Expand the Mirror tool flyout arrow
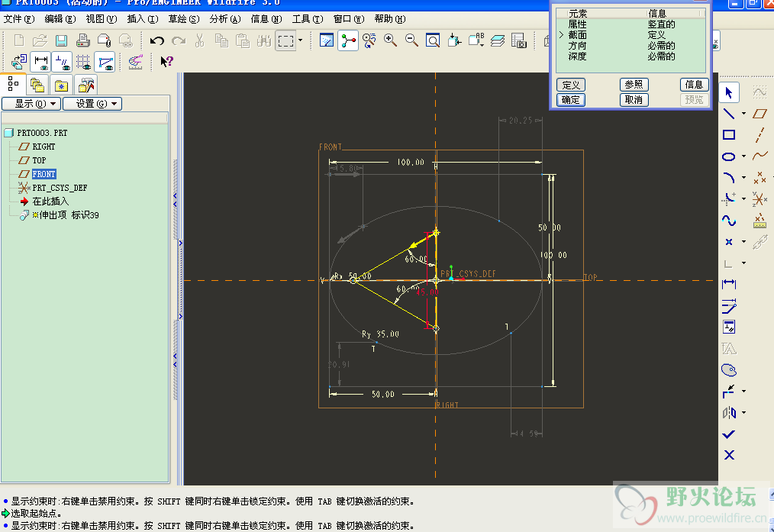Screen dimensions: 774x532 click(744, 413)
